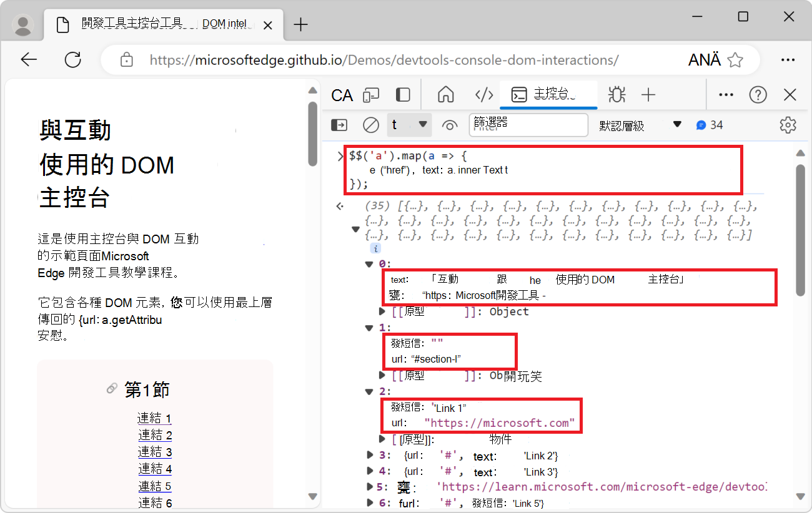Switch to the 主控台 tab

tap(548, 95)
